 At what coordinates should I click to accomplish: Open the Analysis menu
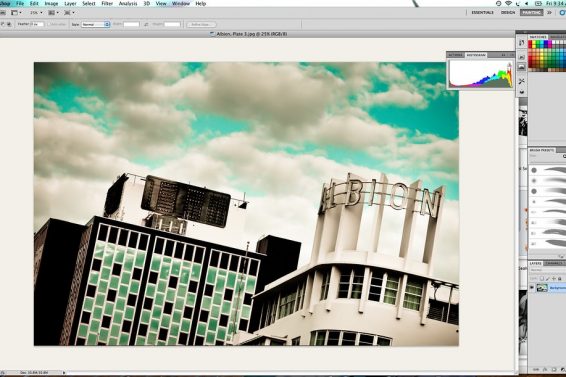(128, 4)
